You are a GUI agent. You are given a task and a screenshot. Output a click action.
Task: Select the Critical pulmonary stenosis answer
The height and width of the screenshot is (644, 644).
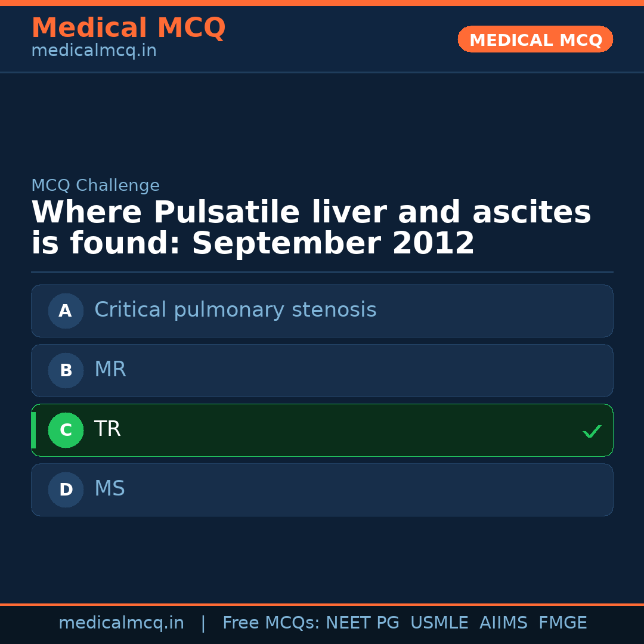tap(235, 310)
